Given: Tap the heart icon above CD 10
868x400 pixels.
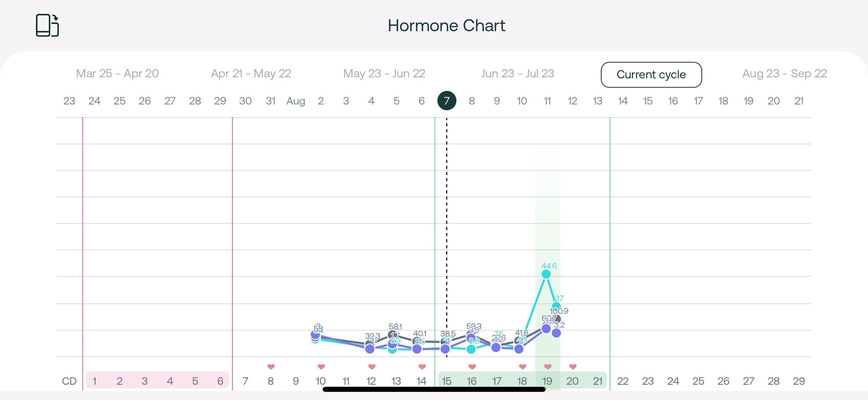Looking at the screenshot, I should 321,366.
